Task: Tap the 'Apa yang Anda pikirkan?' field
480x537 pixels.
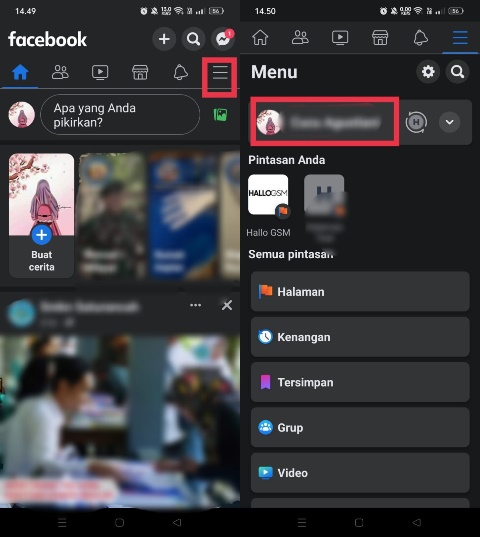Action: (120, 115)
